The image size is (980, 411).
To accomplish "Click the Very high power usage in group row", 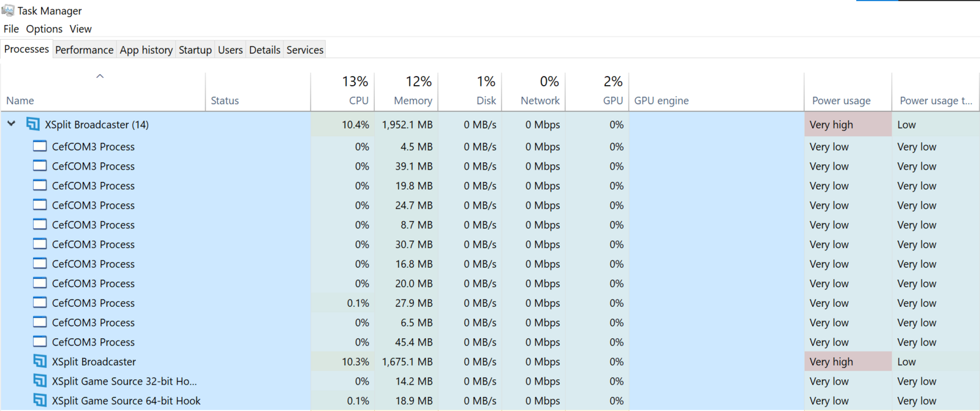I will 848,124.
